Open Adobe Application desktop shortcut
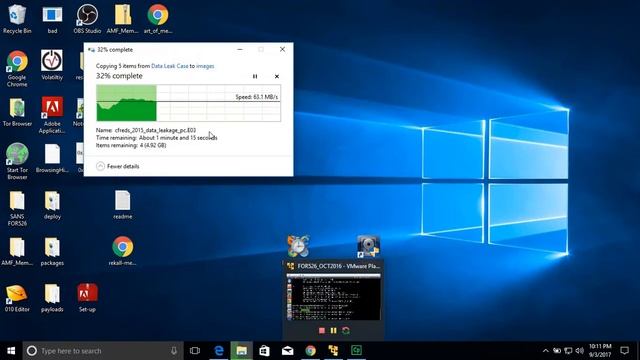 click(x=52, y=115)
